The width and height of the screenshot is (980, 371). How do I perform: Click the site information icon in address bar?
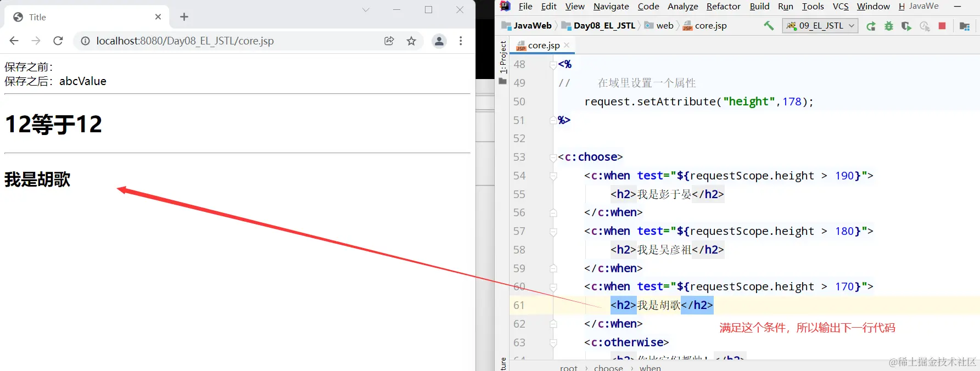[85, 41]
